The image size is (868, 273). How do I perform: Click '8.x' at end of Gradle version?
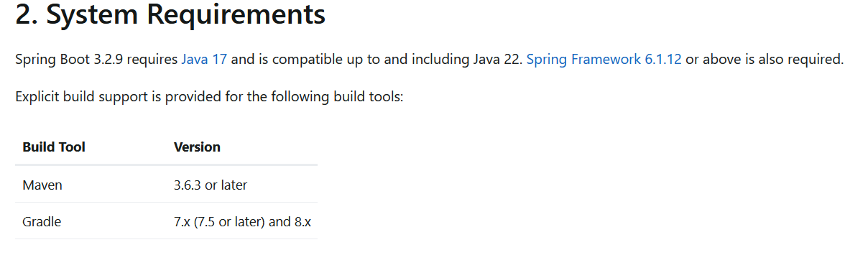[x=303, y=222]
